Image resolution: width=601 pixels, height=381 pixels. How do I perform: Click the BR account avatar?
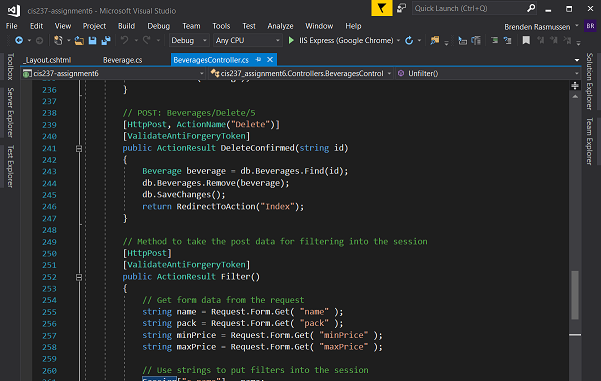pos(590,26)
